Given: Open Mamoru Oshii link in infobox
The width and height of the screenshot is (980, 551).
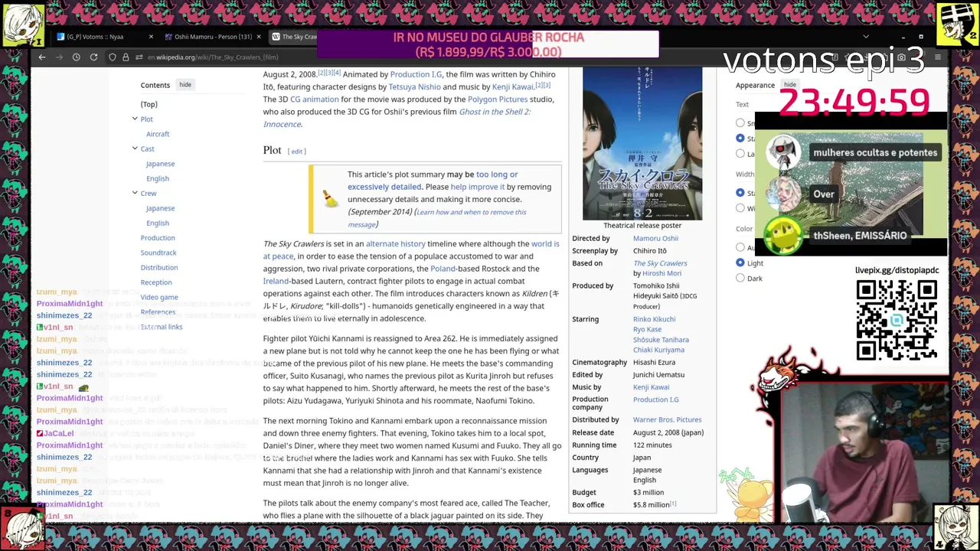Looking at the screenshot, I should pyautogui.click(x=655, y=238).
